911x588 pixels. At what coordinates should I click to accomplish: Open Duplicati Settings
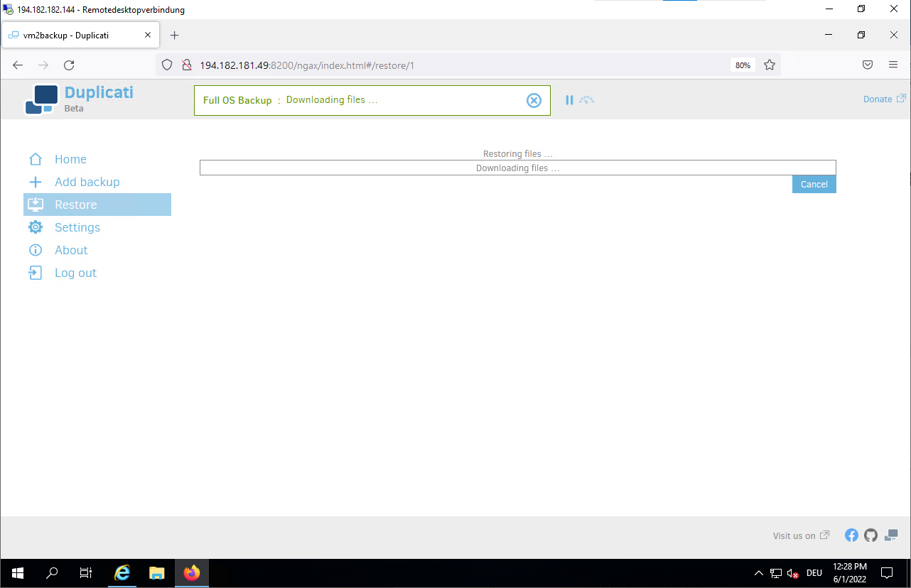pos(77,227)
